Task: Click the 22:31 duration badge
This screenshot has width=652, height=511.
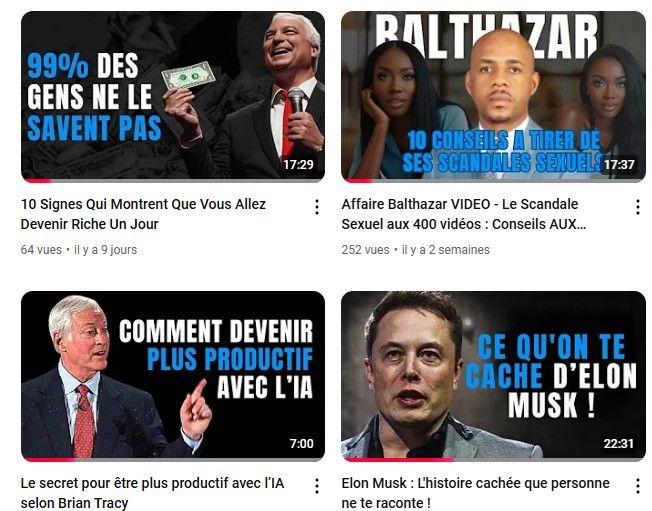Action: [619, 444]
